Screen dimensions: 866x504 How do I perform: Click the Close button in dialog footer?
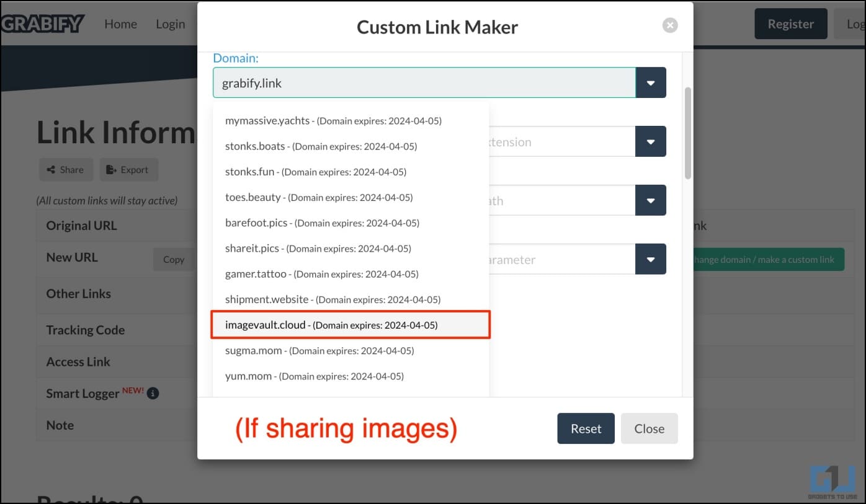[649, 428]
